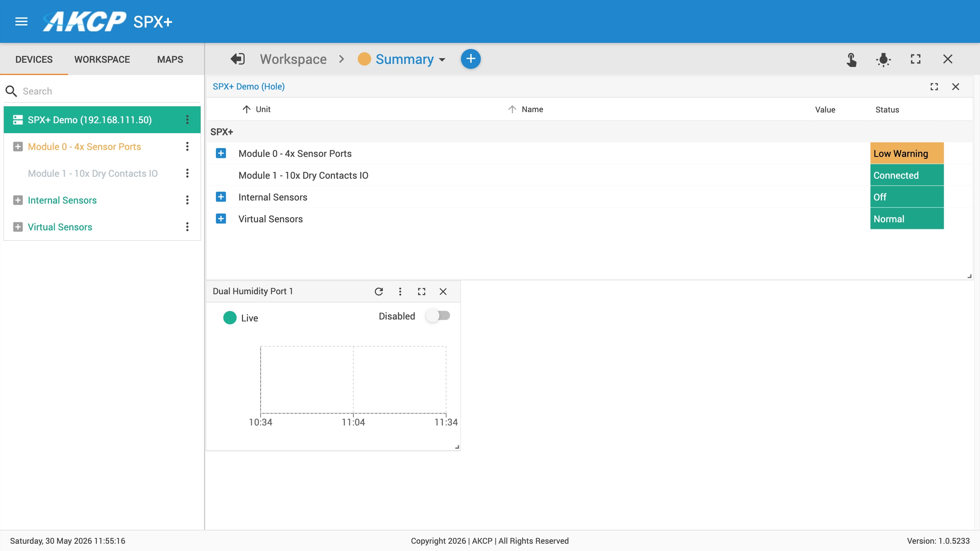The image size is (980, 551).
Task: Toggle the brightness theme icon
Action: [x=884, y=59]
